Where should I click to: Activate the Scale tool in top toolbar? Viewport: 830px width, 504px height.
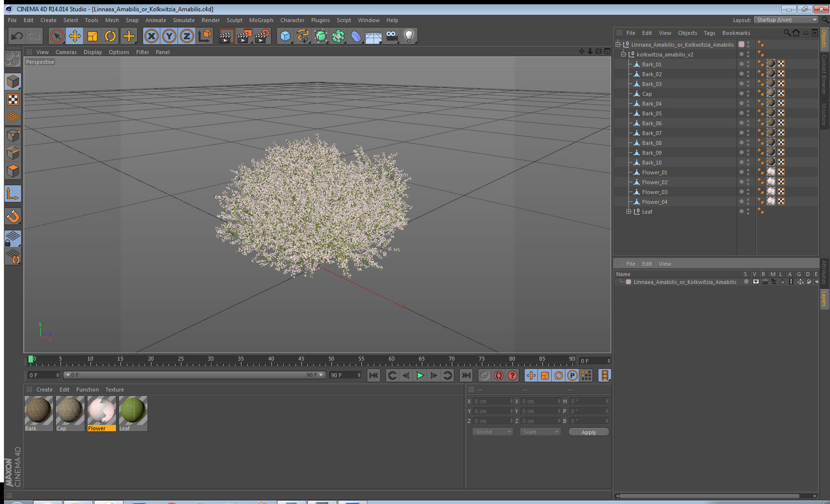(x=92, y=36)
